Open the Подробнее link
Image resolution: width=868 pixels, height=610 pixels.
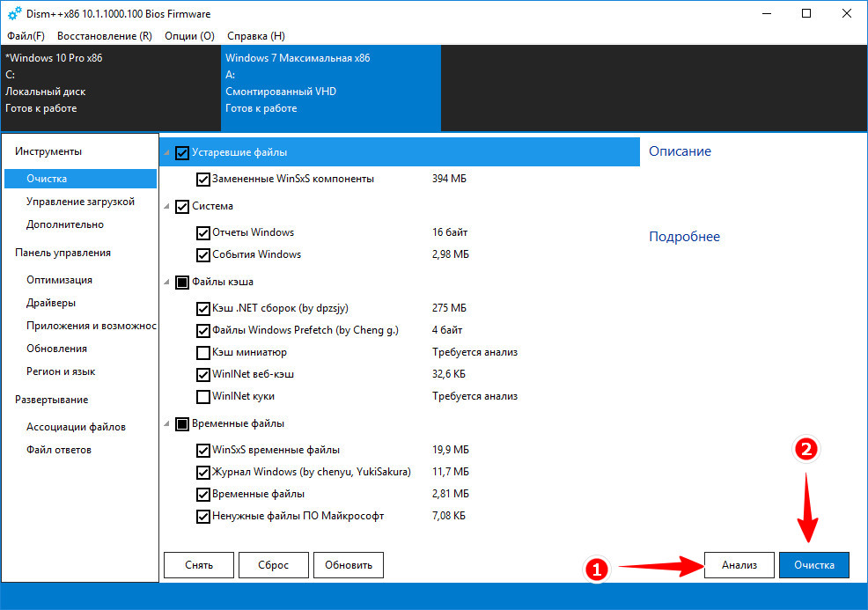684,237
